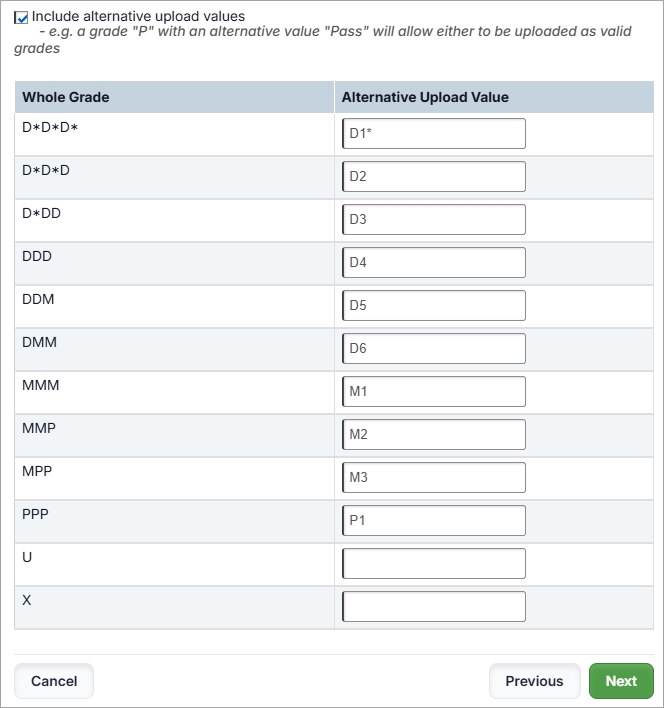Image resolution: width=664 pixels, height=708 pixels.
Task: Select the M1 field for MMM
Action: [433, 392]
